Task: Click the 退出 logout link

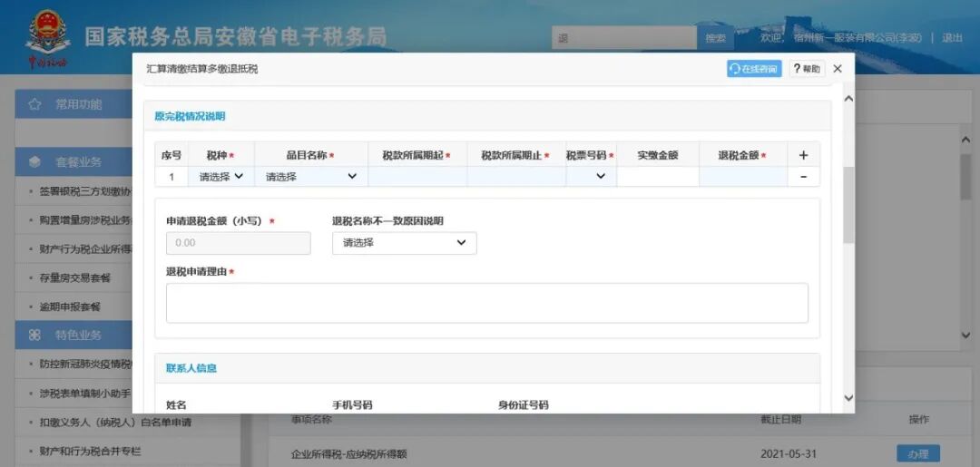Action: coord(953,37)
